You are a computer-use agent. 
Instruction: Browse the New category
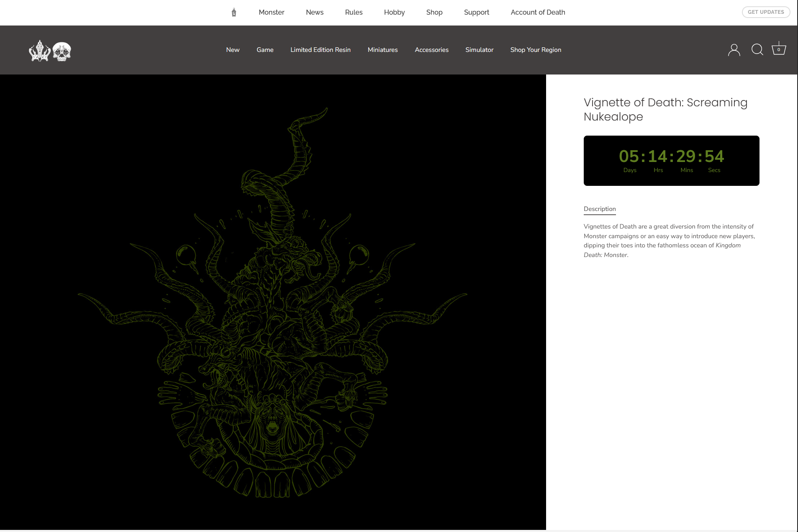tap(233, 50)
